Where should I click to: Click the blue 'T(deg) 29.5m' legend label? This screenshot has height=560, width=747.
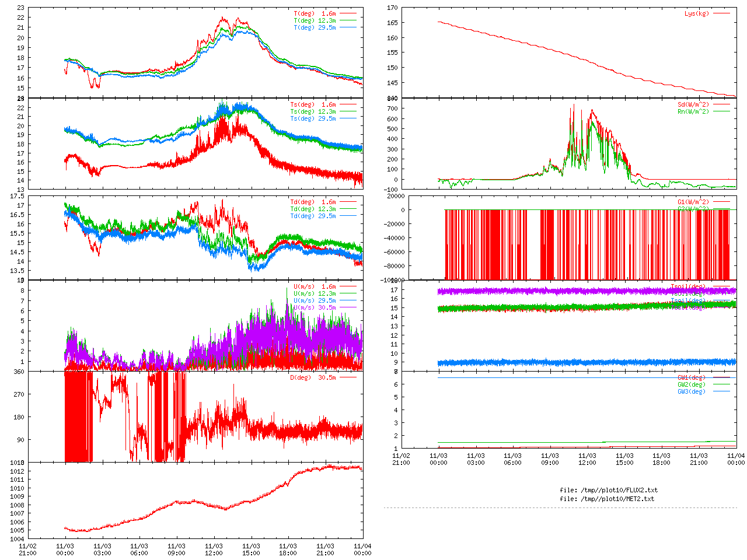tap(315, 27)
